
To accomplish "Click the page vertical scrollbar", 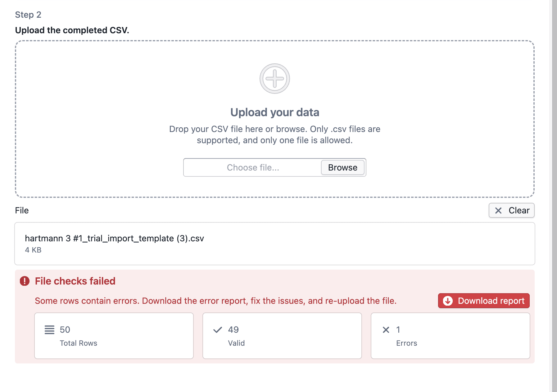I will coord(554,196).
